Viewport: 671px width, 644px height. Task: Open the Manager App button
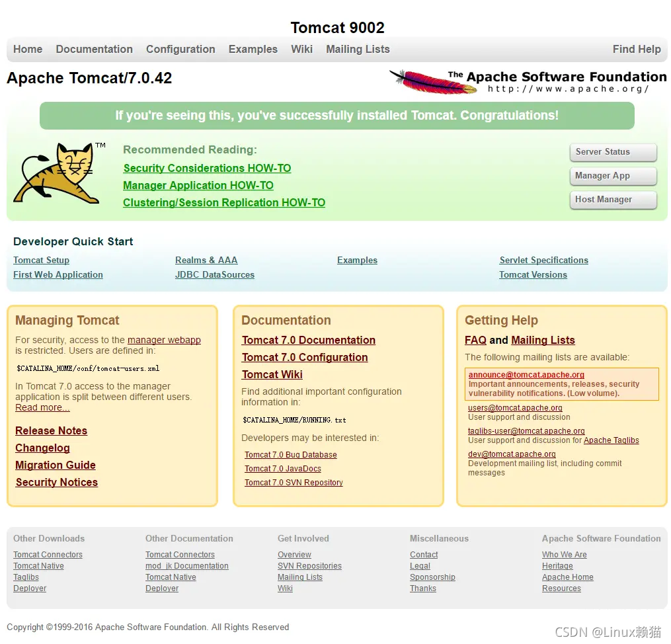tap(613, 176)
